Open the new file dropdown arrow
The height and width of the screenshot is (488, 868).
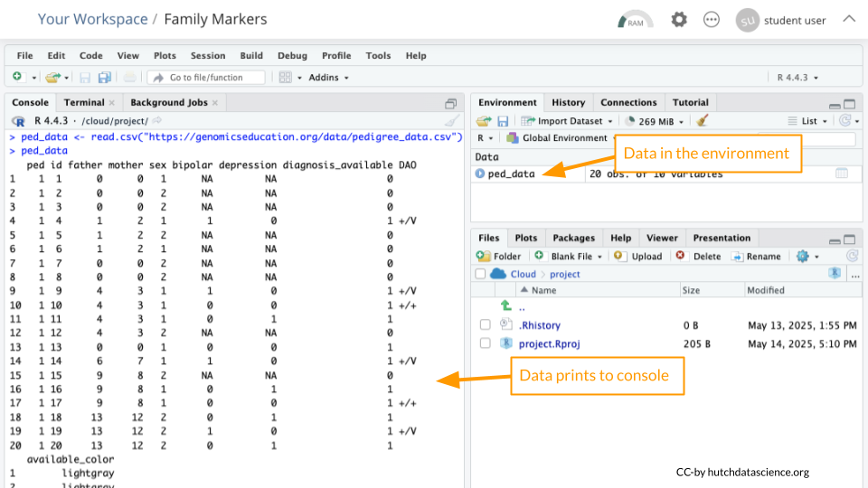click(x=33, y=78)
